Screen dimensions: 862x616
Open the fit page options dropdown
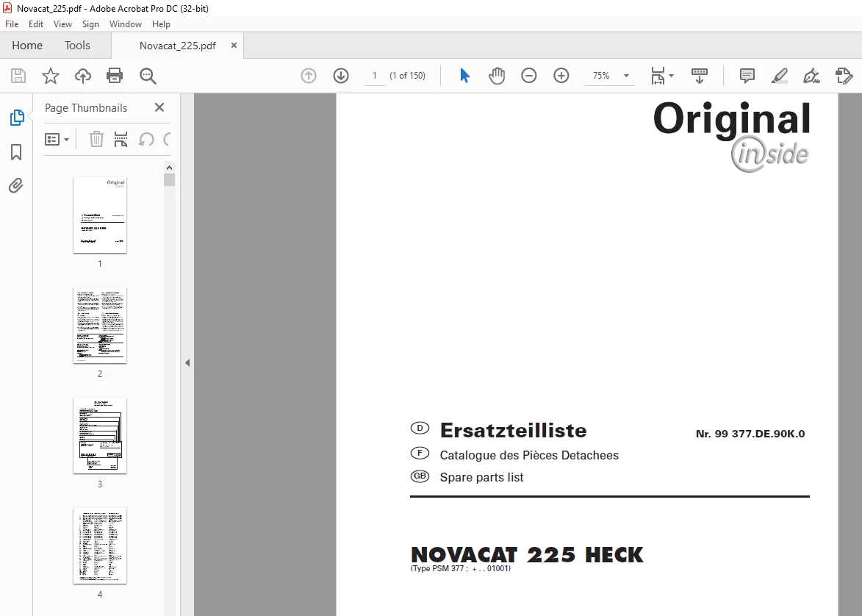(x=662, y=76)
